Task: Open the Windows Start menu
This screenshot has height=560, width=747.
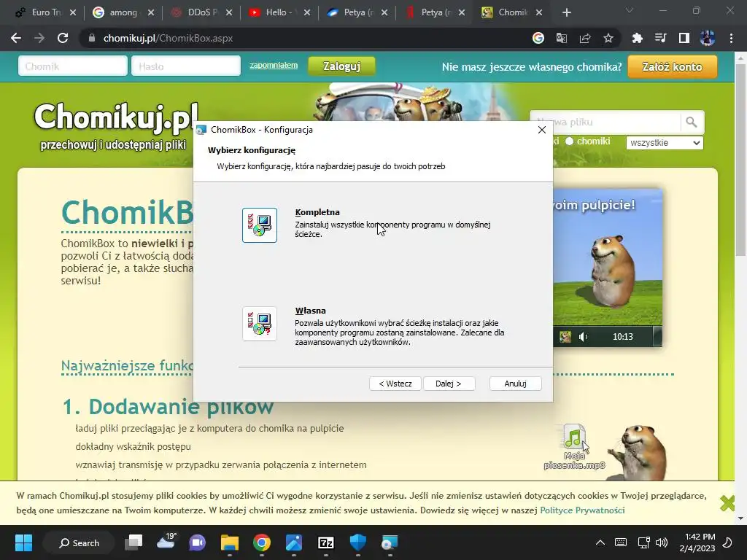Action: click(23, 542)
